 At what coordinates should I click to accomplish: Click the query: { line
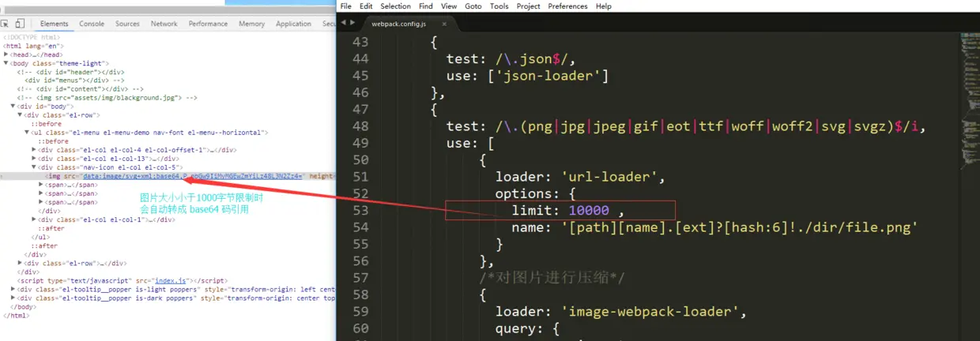coord(527,328)
